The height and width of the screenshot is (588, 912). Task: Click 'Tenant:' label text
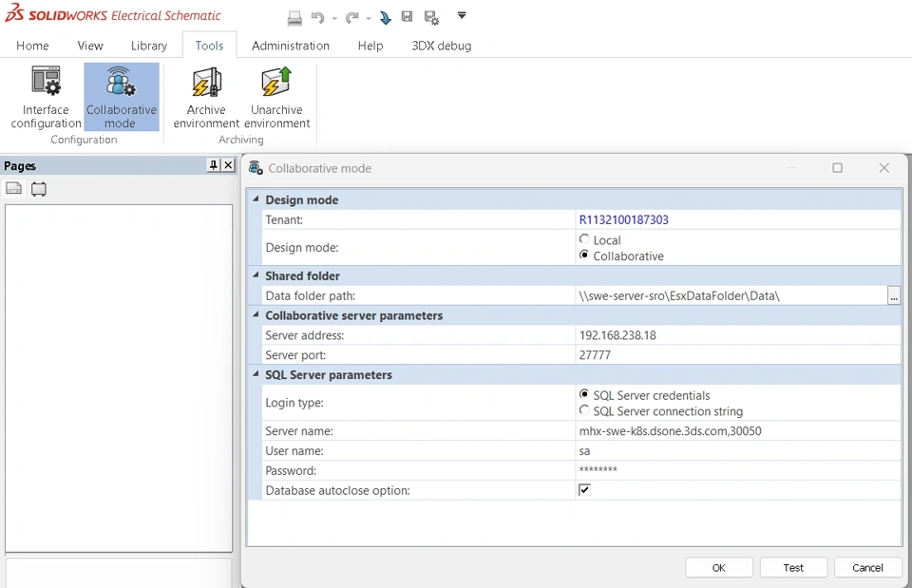[x=284, y=219]
